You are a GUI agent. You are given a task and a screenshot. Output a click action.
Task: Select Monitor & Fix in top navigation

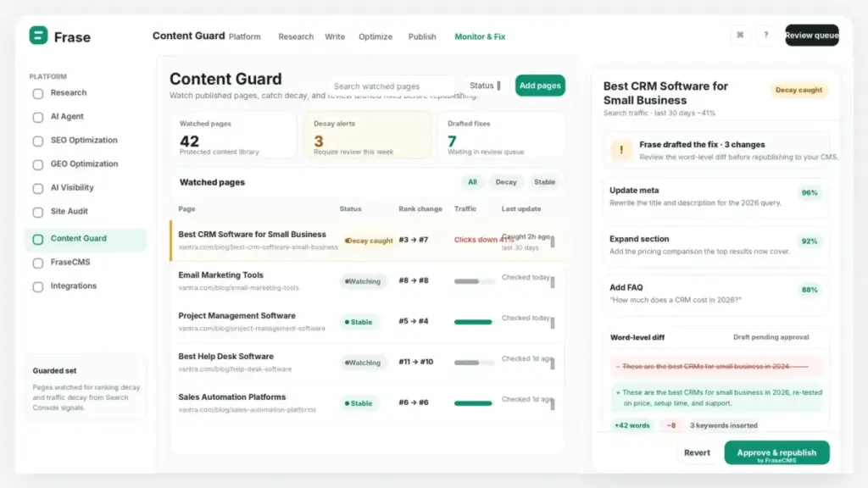[x=480, y=36]
